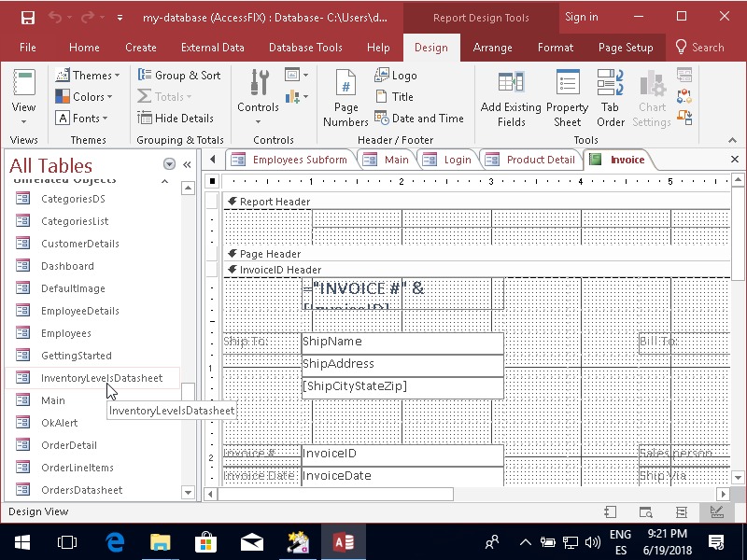747x560 pixels.
Task: Click Add Existing Fields icon
Action: [x=511, y=98]
